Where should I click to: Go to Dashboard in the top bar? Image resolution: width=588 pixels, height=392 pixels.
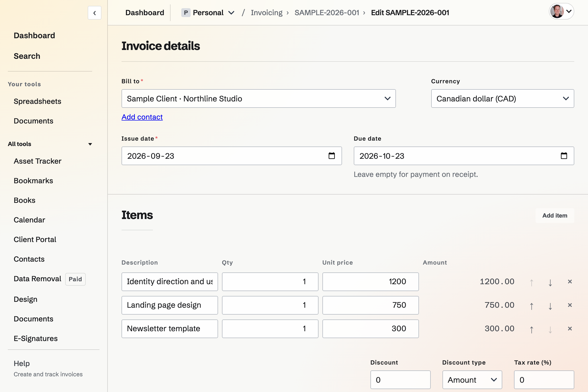(x=145, y=12)
